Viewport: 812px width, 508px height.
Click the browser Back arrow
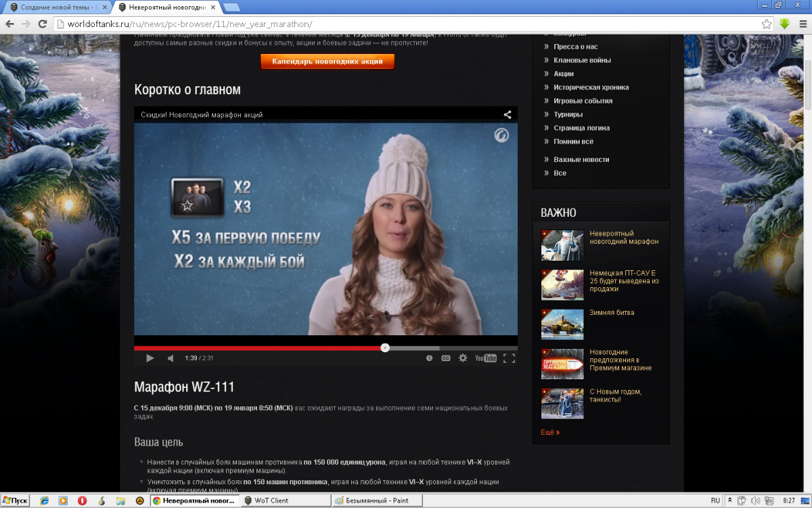click(9, 24)
